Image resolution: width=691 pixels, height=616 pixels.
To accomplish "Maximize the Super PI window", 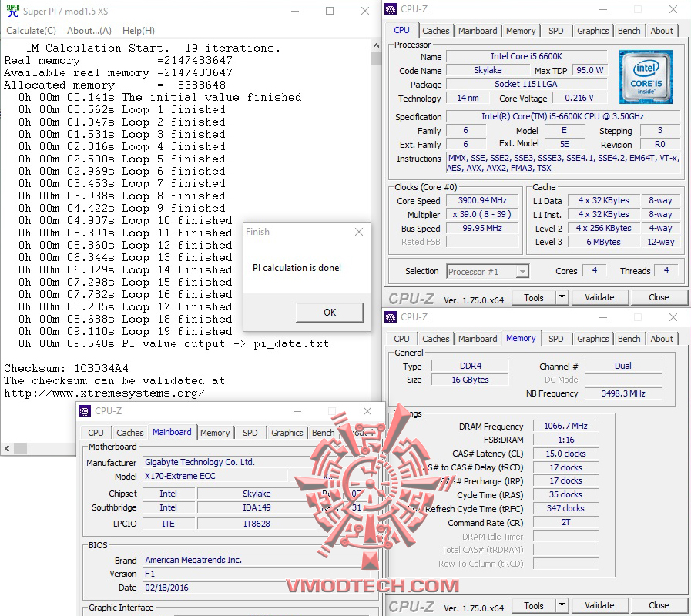I will tap(330, 11).
